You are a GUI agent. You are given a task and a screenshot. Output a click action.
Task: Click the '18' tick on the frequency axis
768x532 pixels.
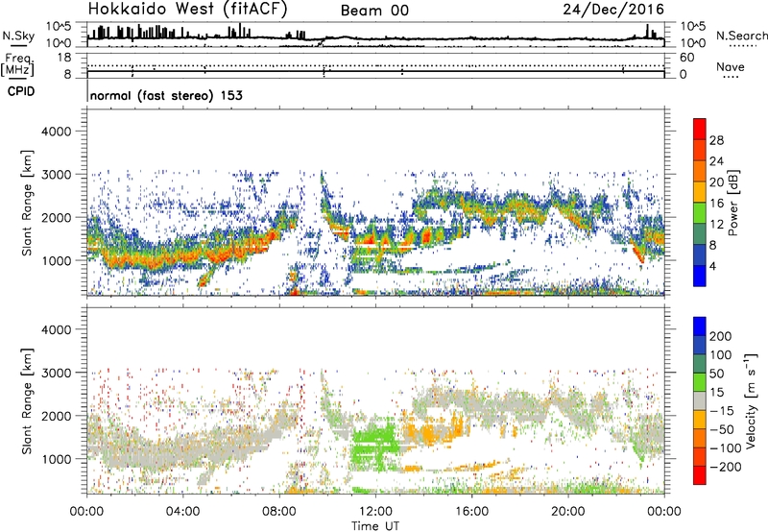64,58
